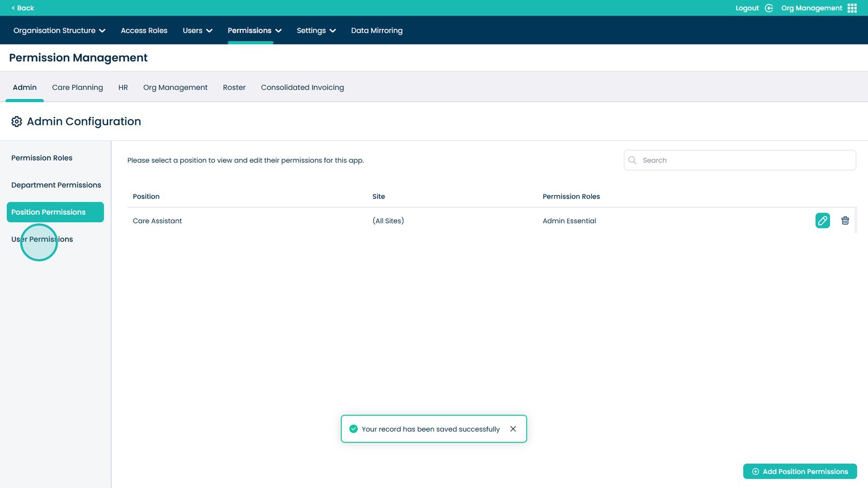Expand the Settings dropdown

[x=316, y=30]
